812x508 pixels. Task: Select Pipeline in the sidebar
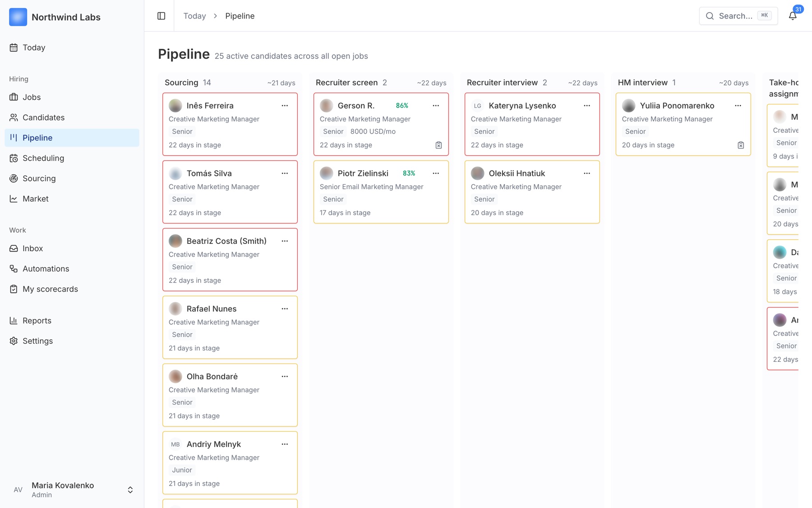pos(72,138)
